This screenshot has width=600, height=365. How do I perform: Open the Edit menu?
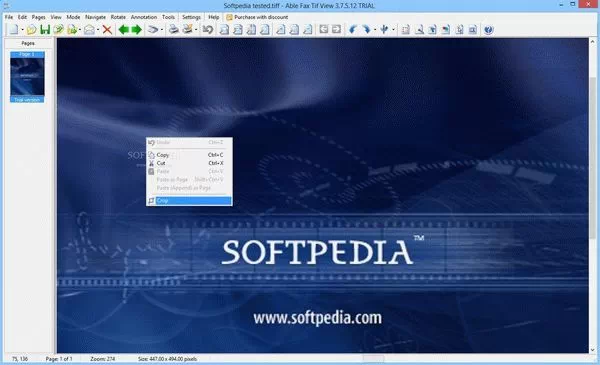22,17
